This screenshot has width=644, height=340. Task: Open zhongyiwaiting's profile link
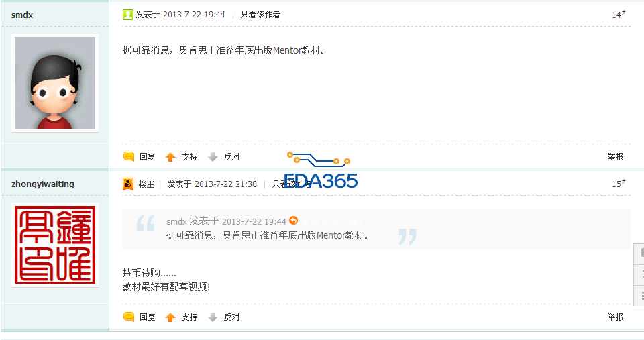click(x=43, y=184)
